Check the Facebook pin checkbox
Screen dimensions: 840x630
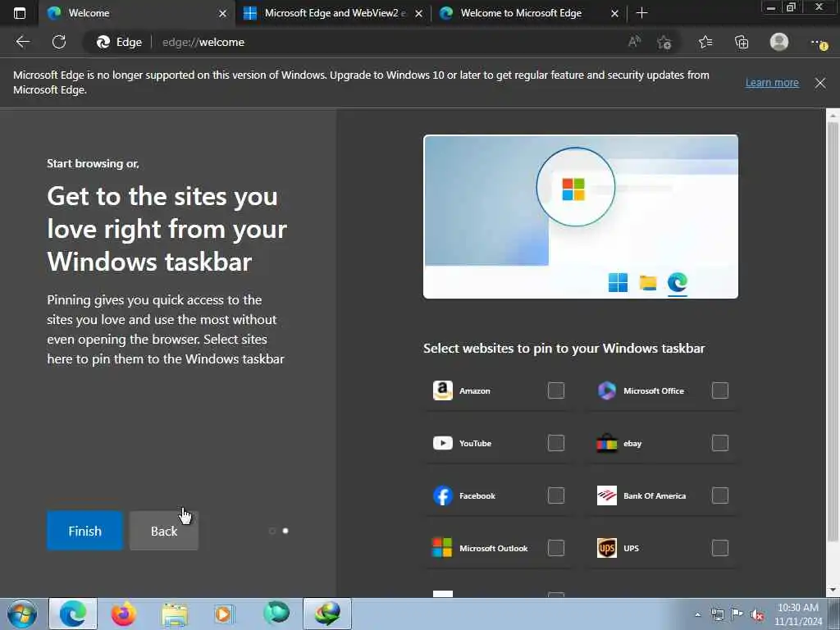556,495
